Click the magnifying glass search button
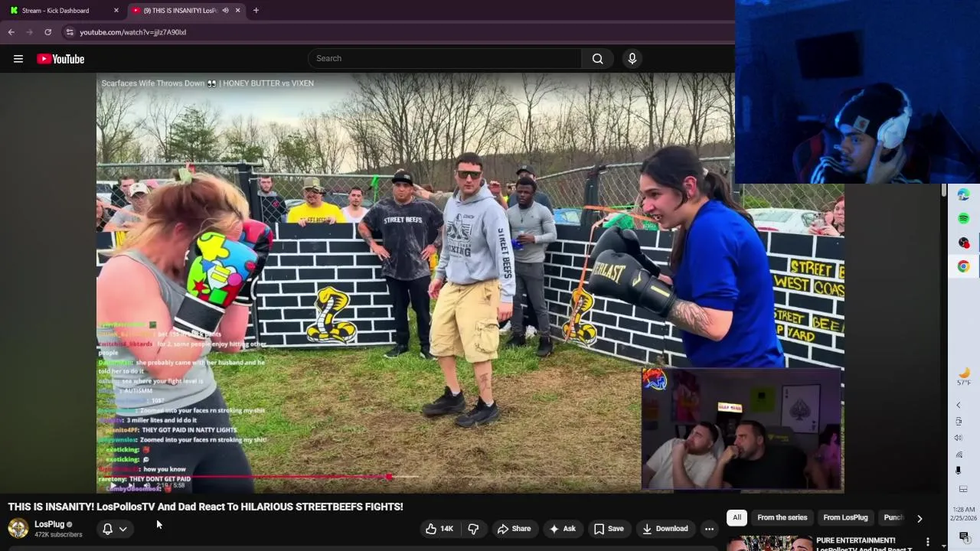This screenshot has width=980, height=551. (597, 59)
